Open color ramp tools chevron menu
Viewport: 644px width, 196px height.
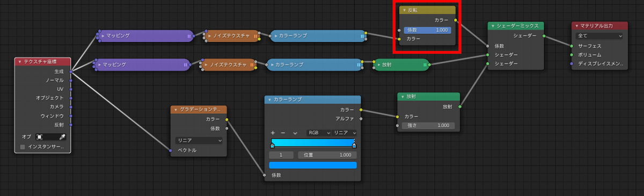[295, 133]
